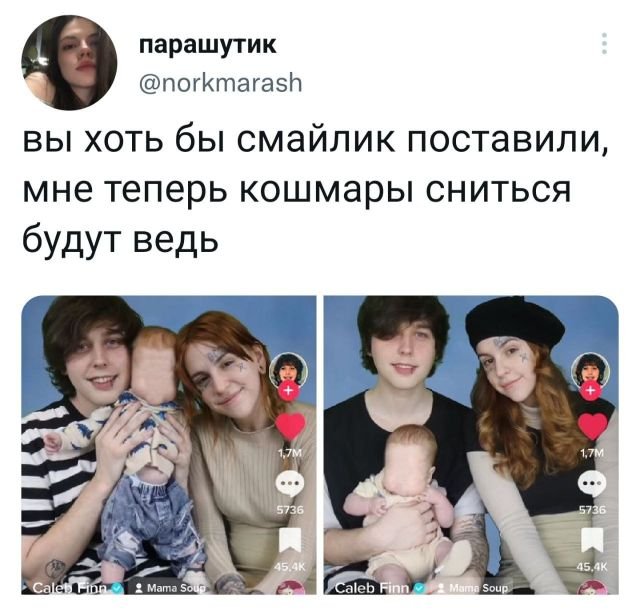The width and height of the screenshot is (640, 611).
Task: Open the tweet's three-dot options menu
Action: tap(604, 43)
